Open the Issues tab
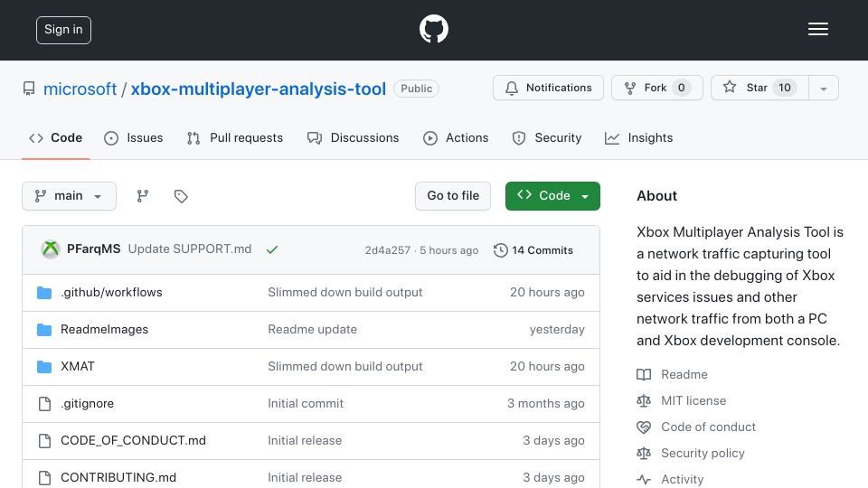The height and width of the screenshot is (488, 868). [134, 137]
